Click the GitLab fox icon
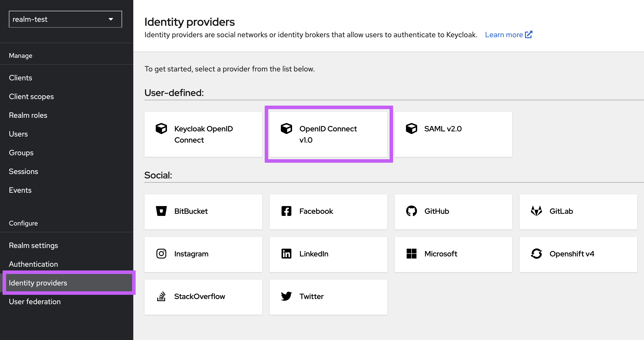 [536, 211]
